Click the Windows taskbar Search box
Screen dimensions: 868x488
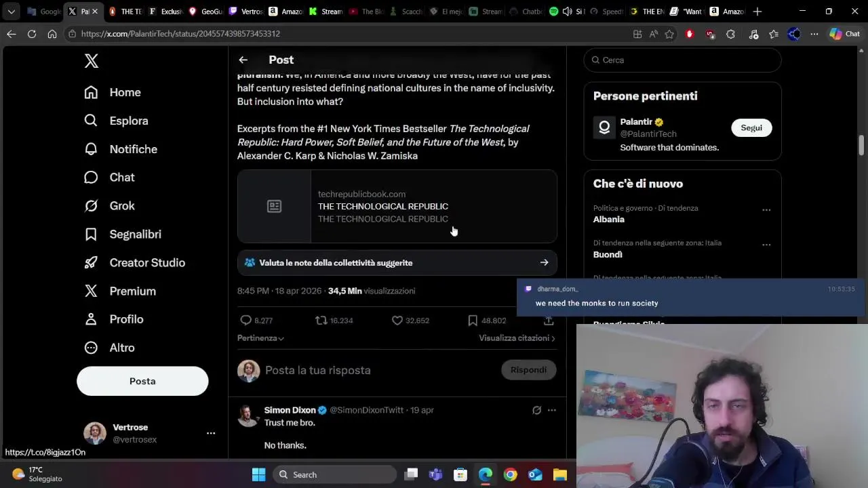[x=336, y=474]
